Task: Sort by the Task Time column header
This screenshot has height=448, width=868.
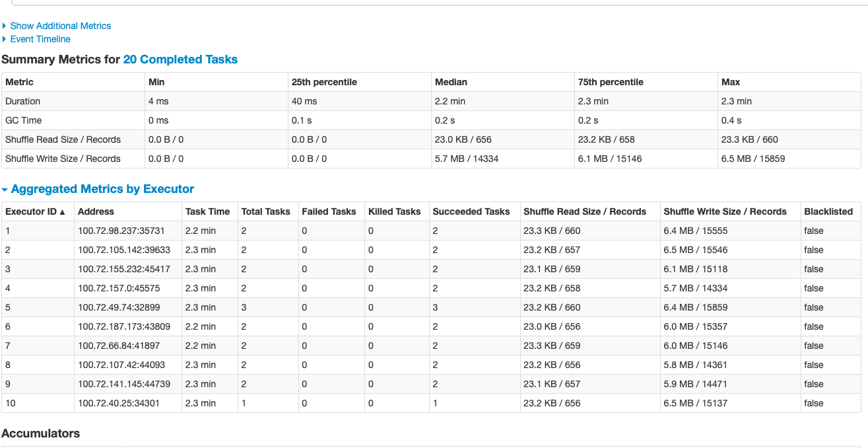Action: coord(207,211)
